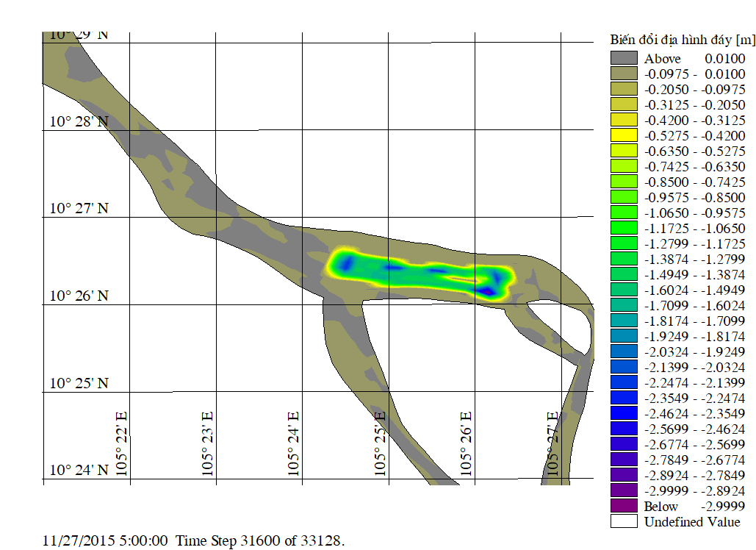Click the -1.0650 to -0.9575 green swatch
The height and width of the screenshot is (550, 756).
(x=624, y=213)
